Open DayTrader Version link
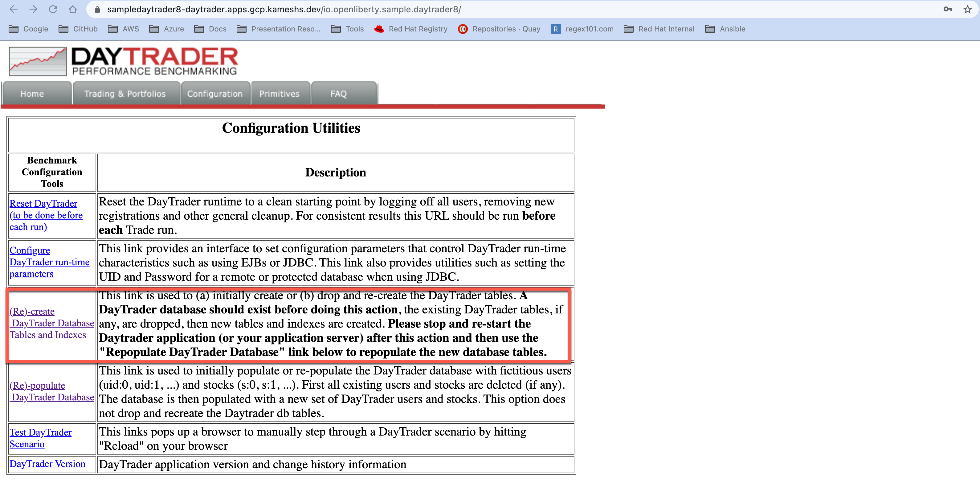This screenshot has width=980, height=488. tap(47, 464)
